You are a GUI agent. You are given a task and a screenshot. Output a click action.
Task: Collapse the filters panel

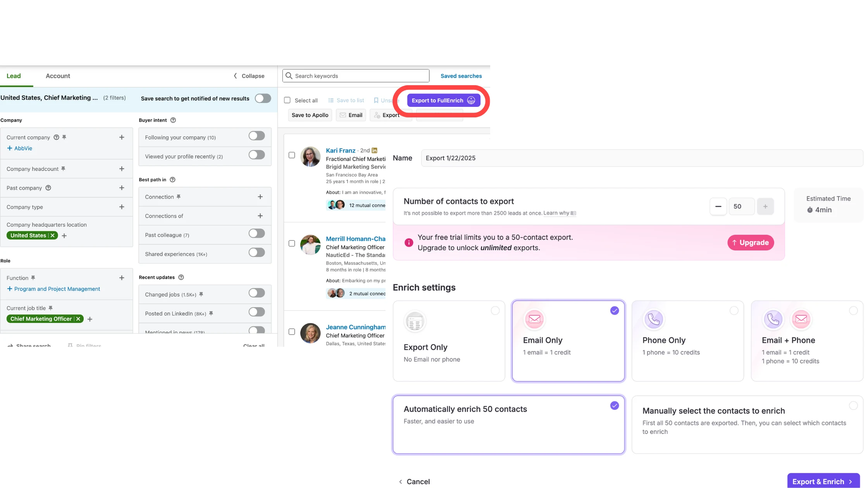[x=249, y=76]
